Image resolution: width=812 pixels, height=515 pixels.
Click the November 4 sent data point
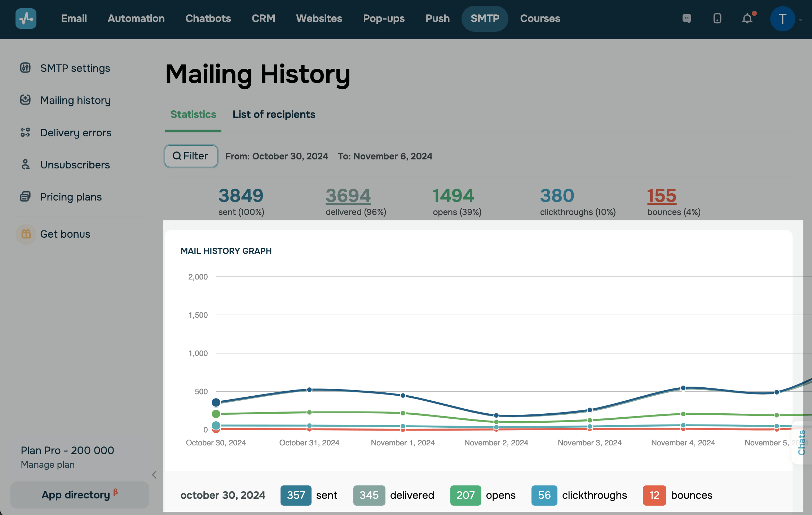683,388
